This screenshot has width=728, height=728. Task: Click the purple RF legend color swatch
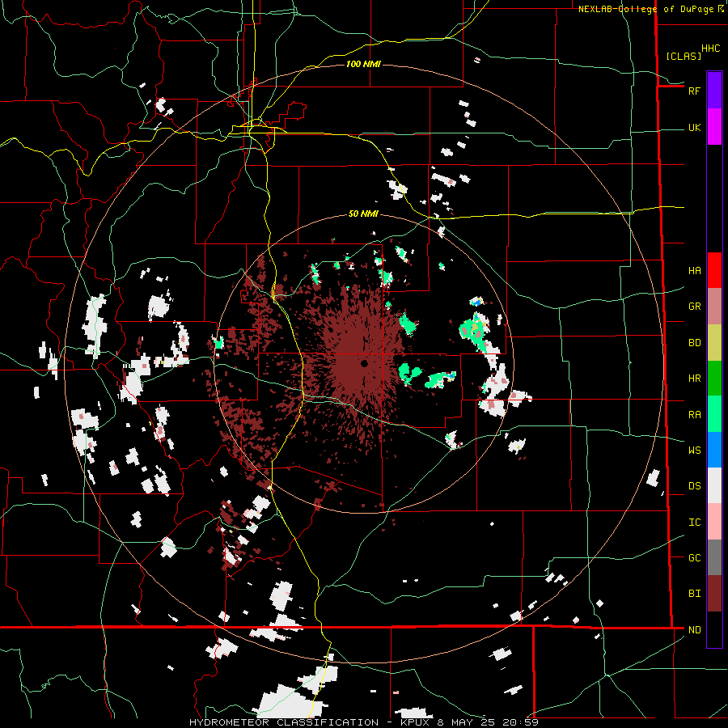point(714,91)
